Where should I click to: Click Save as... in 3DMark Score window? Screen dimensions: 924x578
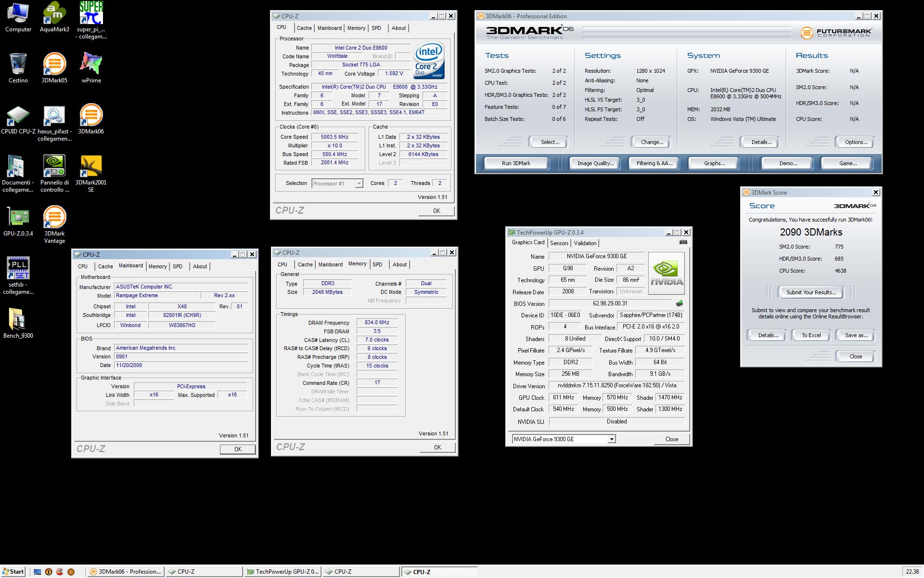click(856, 335)
